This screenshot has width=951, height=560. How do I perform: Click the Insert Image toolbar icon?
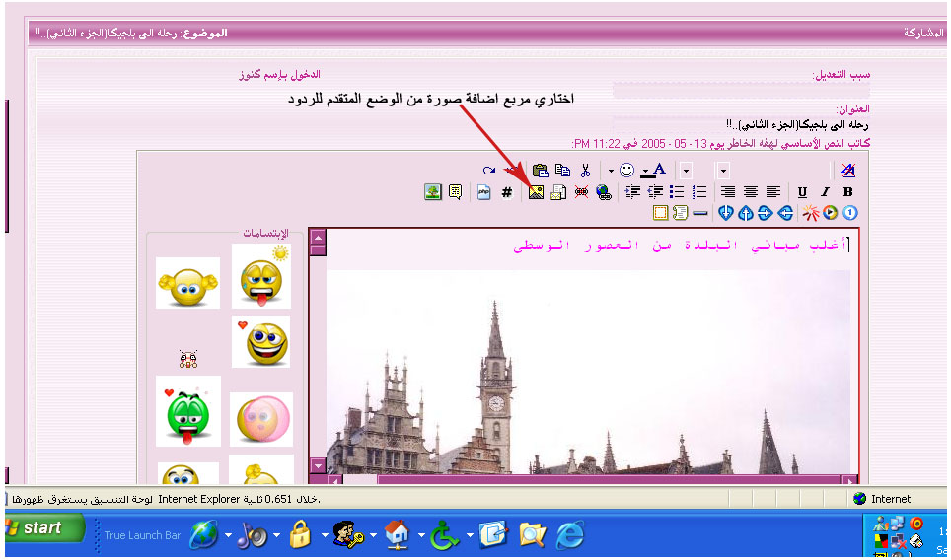point(536,192)
